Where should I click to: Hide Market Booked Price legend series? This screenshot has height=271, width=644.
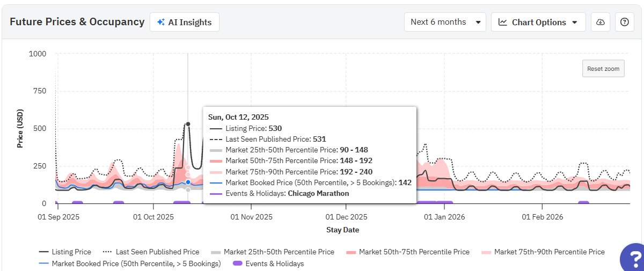(x=130, y=263)
